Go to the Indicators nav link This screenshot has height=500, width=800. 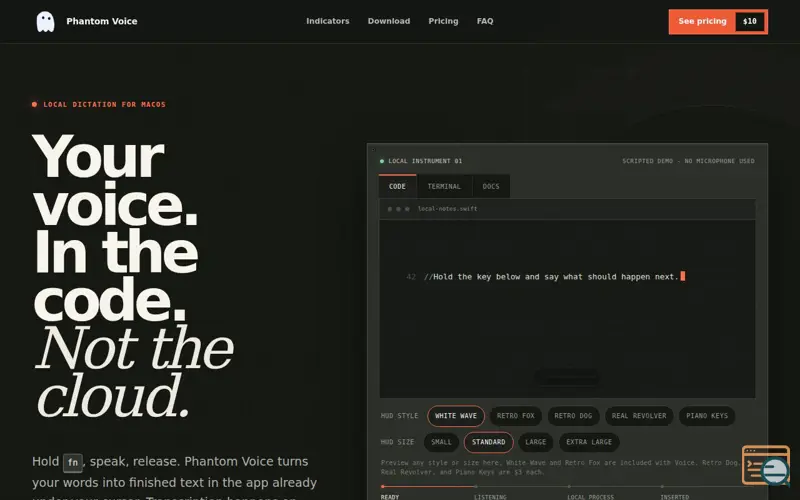click(x=328, y=21)
